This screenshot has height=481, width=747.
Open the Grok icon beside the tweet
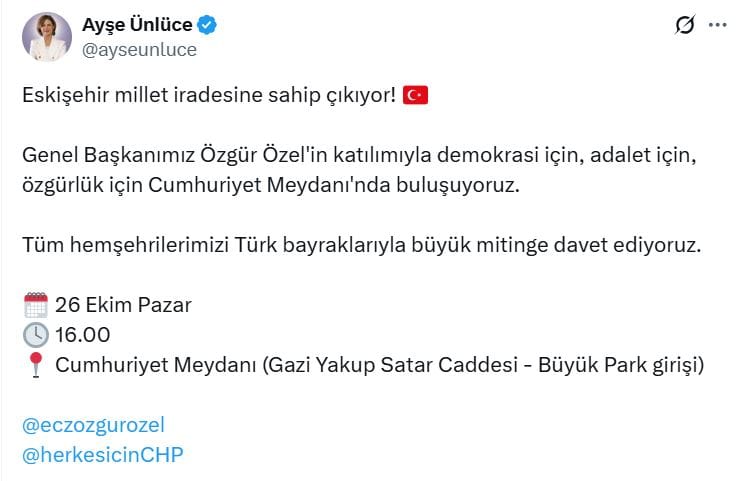[x=685, y=26]
